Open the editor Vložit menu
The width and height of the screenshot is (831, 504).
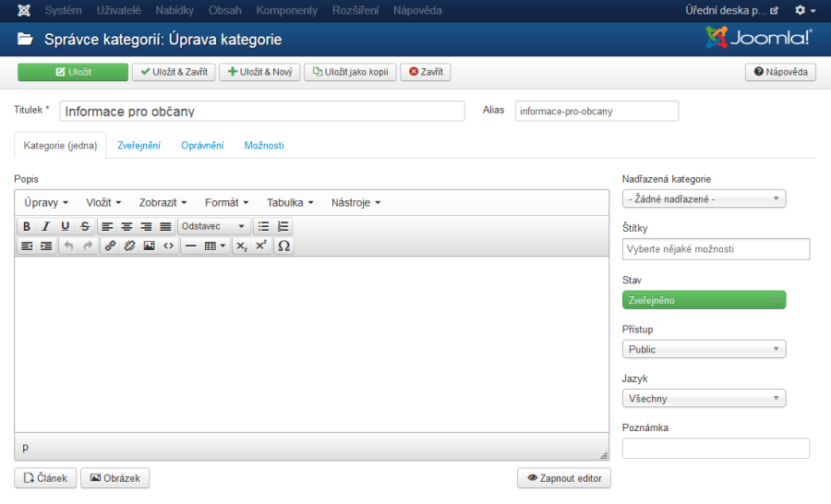pos(103,202)
